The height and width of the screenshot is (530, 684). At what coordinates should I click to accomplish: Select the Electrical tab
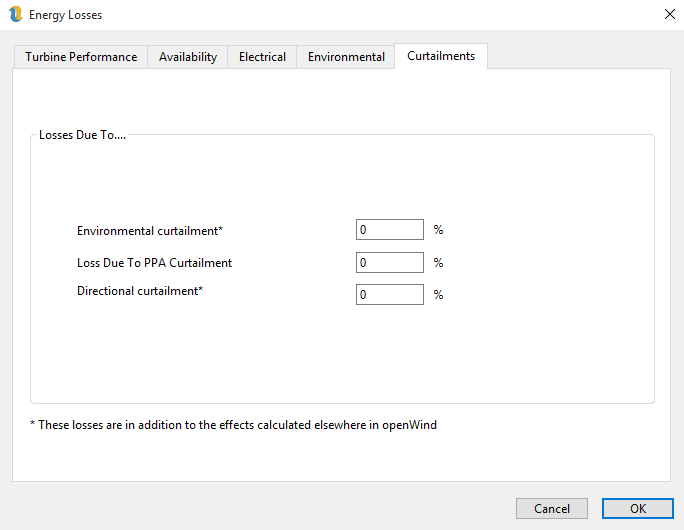click(x=262, y=57)
